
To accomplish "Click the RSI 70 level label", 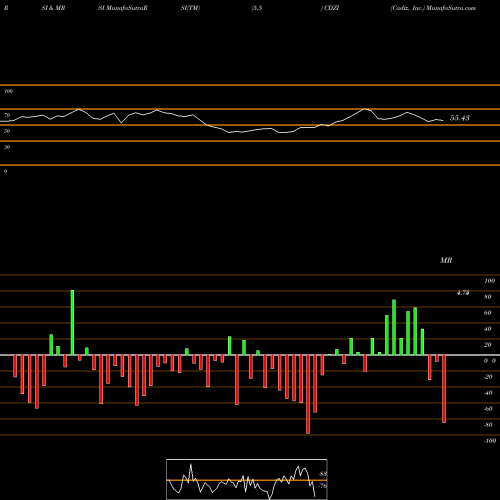I will 7,115.
